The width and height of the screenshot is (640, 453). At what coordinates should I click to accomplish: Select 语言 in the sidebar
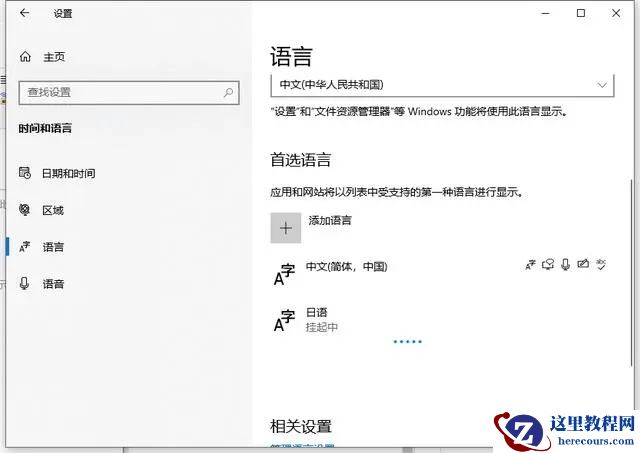[53, 247]
